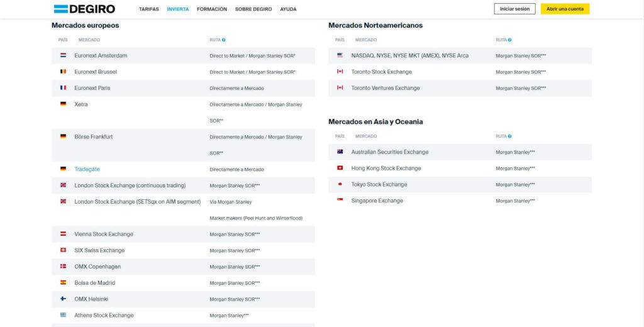Image resolution: width=644 pixels, height=327 pixels.
Task: Follow the Tradegate link
Action: coord(87,169)
